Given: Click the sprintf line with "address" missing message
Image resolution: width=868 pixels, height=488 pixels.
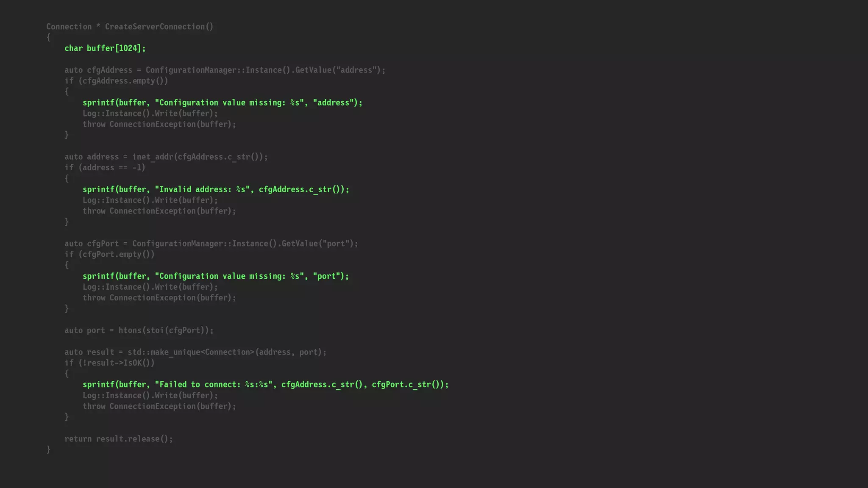Looking at the screenshot, I should tap(223, 103).
